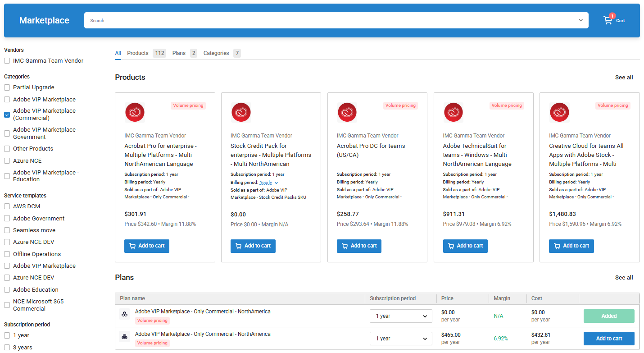Click Acrobat Pro for enterprise product logo
Viewport: 644px width, 353px height.
click(x=134, y=112)
